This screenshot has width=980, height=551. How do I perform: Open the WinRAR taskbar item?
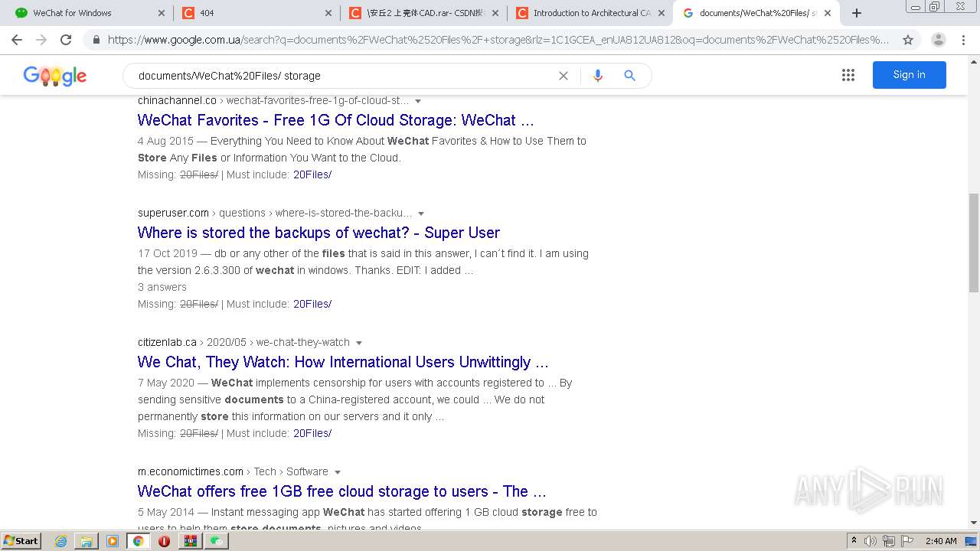pyautogui.click(x=190, y=541)
